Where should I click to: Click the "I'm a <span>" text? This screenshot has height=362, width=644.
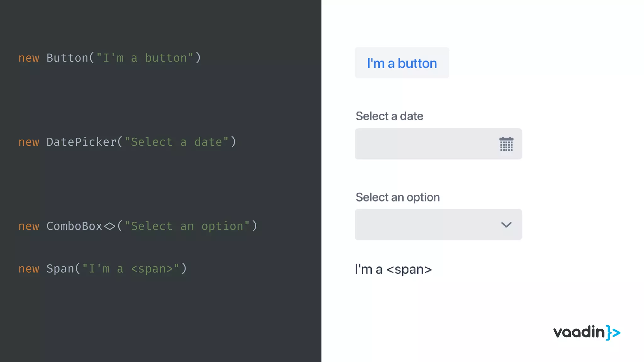(393, 270)
